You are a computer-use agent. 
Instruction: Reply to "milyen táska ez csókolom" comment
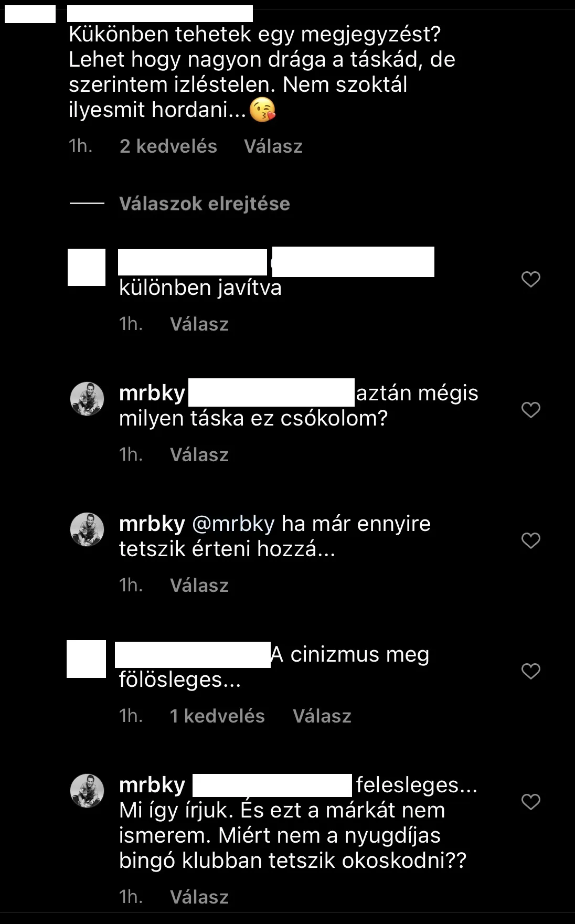coord(199,455)
